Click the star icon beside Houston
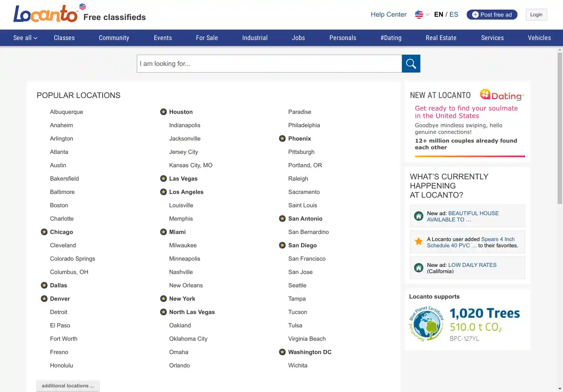 pos(163,112)
